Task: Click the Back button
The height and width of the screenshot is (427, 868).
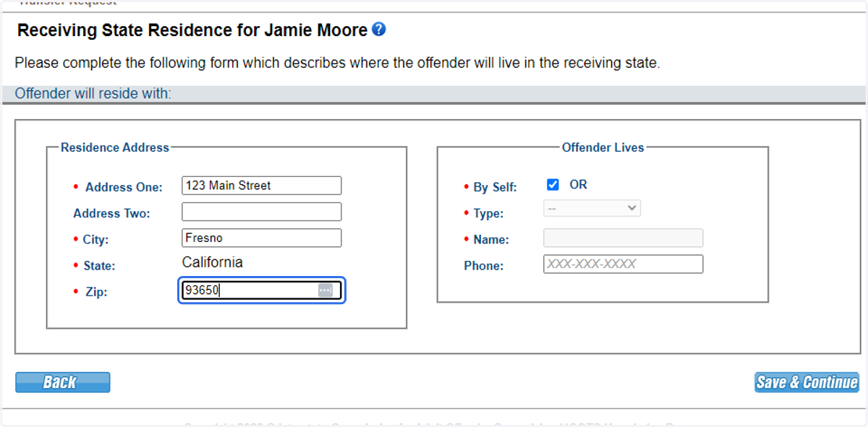Action: tap(63, 382)
